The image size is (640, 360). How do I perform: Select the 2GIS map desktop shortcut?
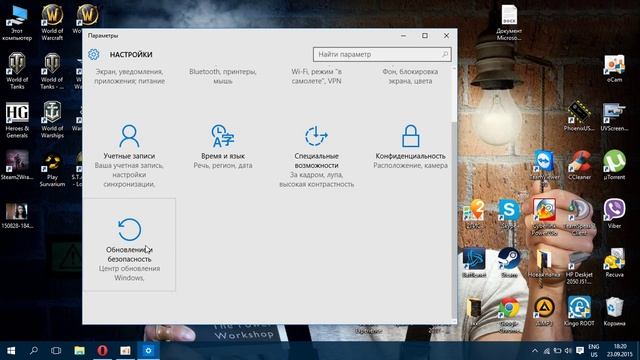tap(474, 213)
